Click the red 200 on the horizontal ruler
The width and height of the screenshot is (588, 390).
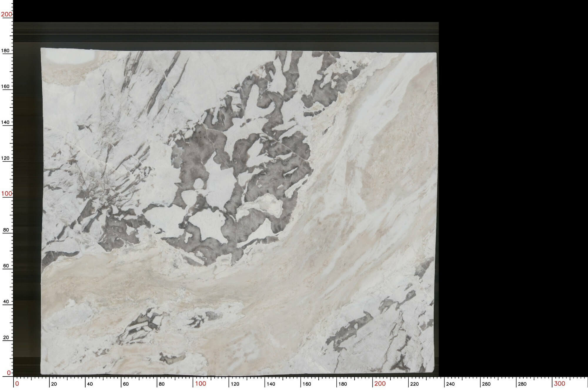[380, 384]
